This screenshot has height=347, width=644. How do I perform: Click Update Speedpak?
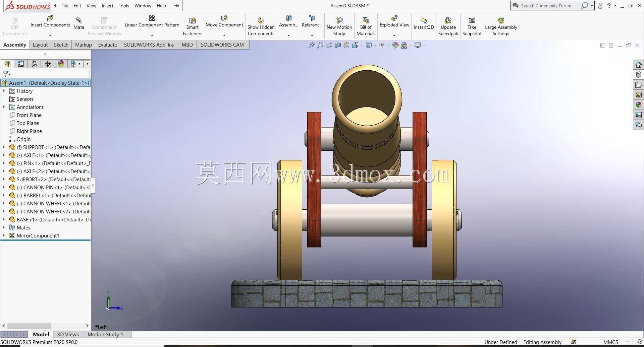(x=448, y=26)
